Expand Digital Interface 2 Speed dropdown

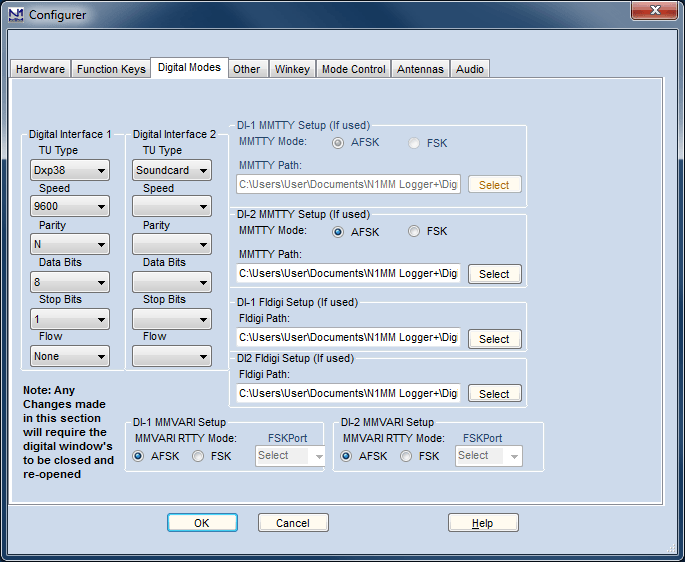click(172, 206)
